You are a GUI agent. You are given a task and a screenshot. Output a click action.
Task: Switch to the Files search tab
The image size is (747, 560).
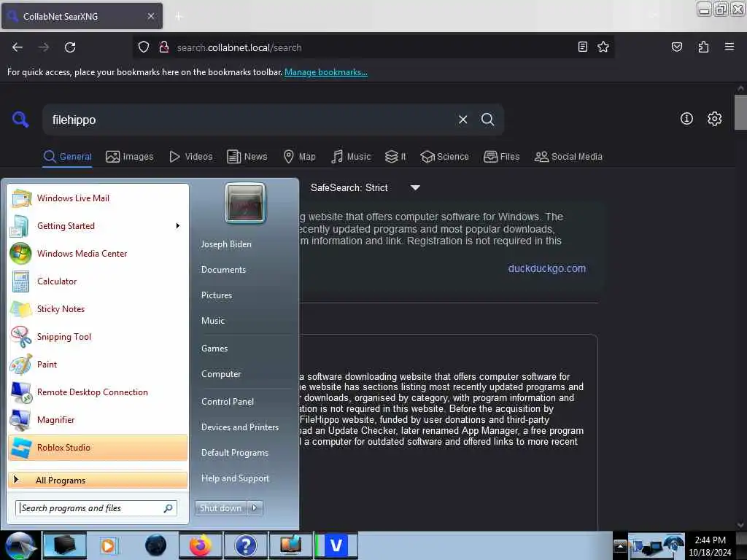[501, 157]
